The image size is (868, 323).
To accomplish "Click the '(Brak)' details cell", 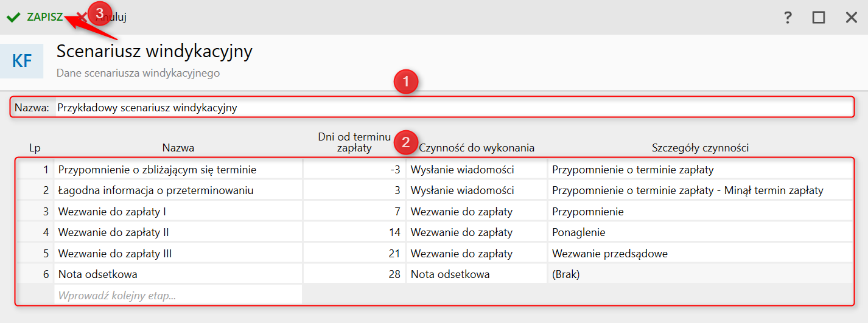I will pos(700,274).
